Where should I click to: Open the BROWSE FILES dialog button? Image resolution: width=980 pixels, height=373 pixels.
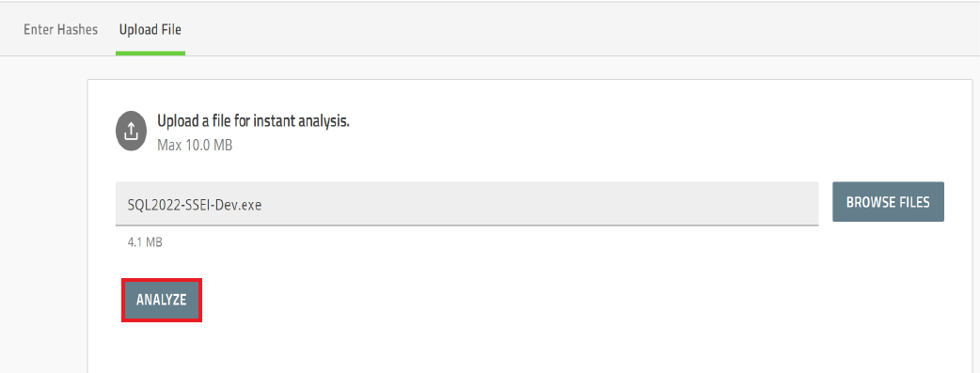[888, 202]
